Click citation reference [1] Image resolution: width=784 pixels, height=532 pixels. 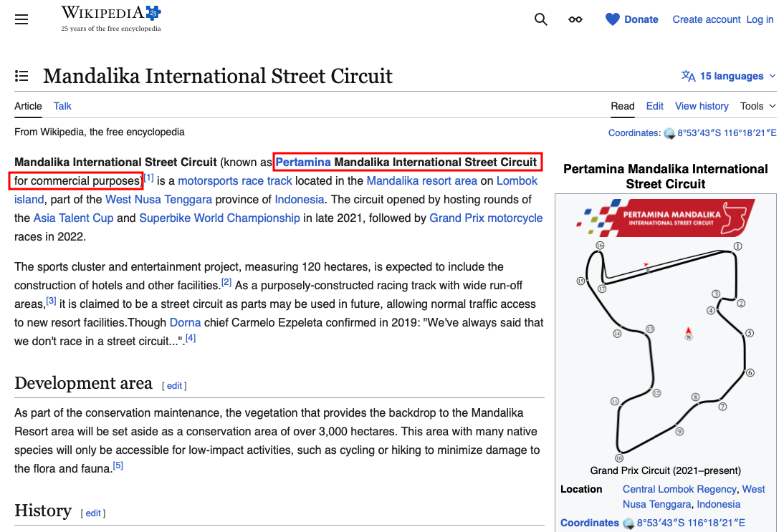point(148,178)
